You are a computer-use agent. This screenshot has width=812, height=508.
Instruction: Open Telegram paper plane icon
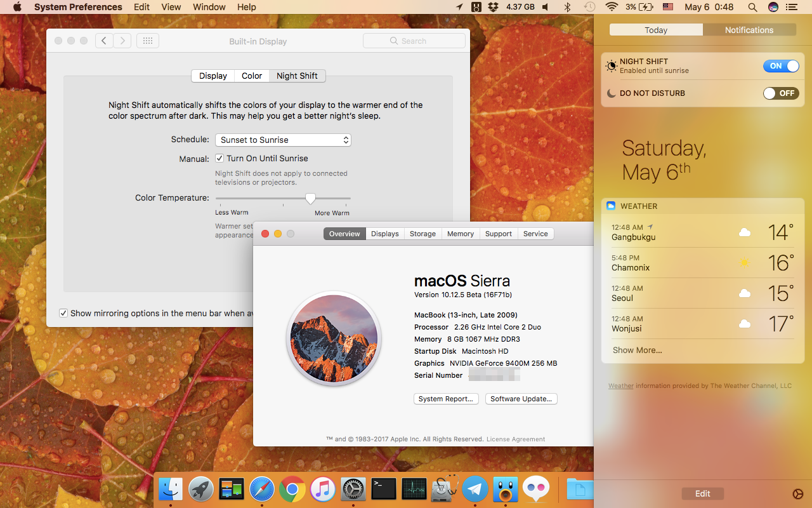[x=475, y=489]
